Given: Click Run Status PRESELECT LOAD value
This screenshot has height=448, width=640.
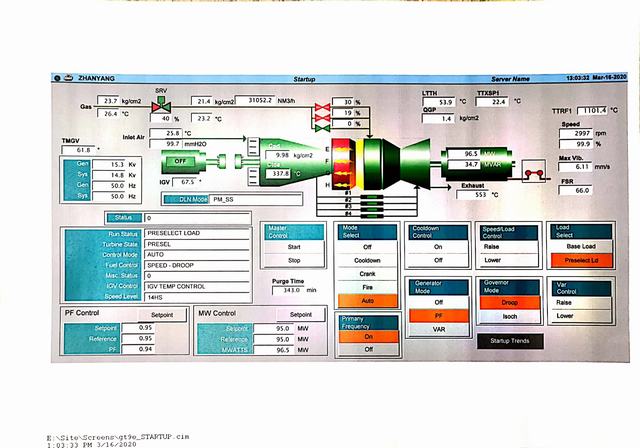Looking at the screenshot, I should tap(197, 233).
